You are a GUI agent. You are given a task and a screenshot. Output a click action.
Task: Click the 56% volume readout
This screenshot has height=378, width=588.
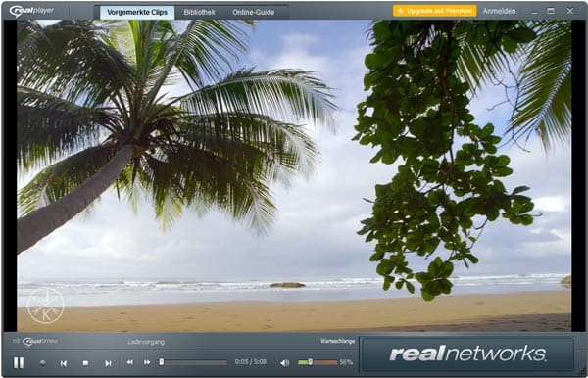(x=346, y=362)
